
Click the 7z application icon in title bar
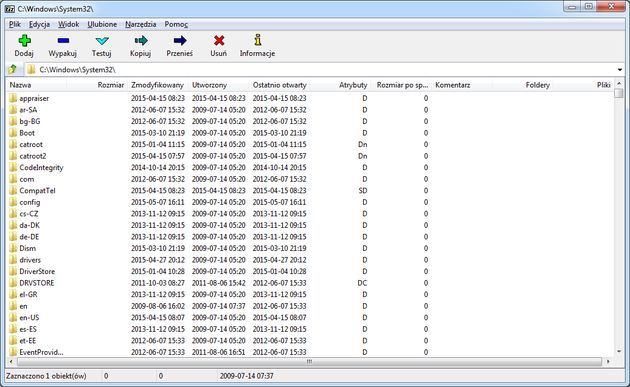(10, 8)
